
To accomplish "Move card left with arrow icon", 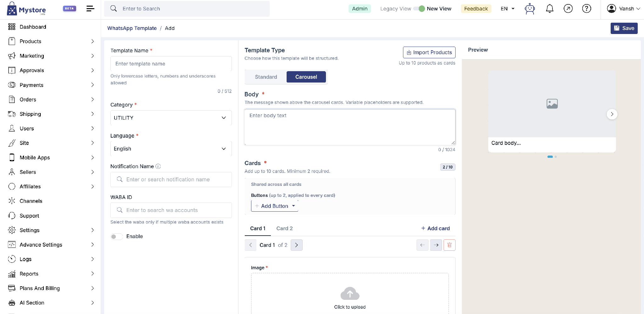I will (x=422, y=245).
